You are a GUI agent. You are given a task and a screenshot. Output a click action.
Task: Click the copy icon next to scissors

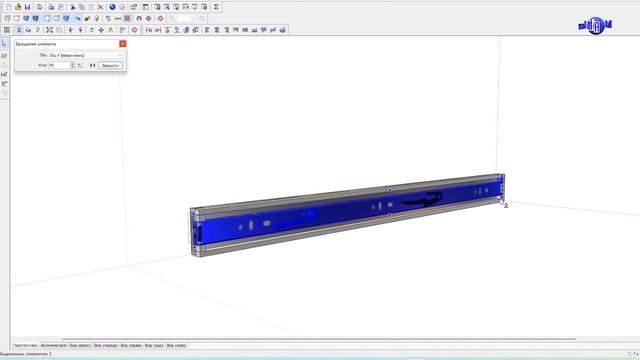point(82,7)
